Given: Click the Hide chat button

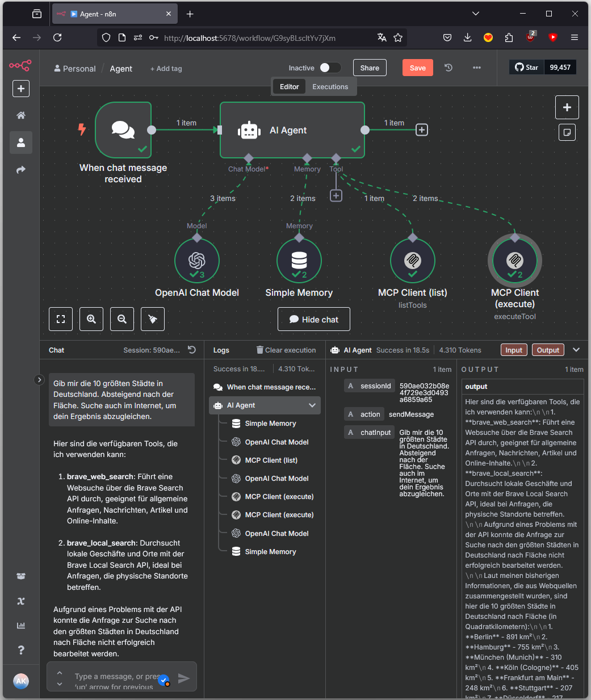Looking at the screenshot, I should (x=313, y=319).
